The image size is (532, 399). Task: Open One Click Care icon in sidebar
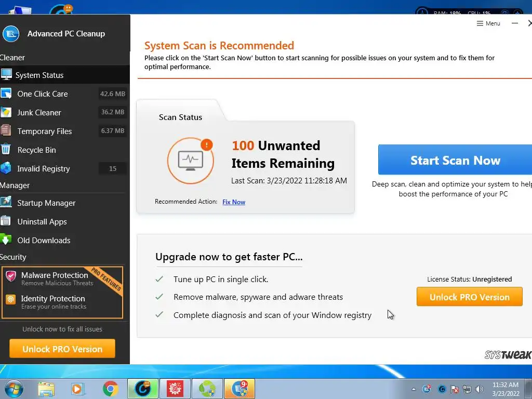coord(6,94)
